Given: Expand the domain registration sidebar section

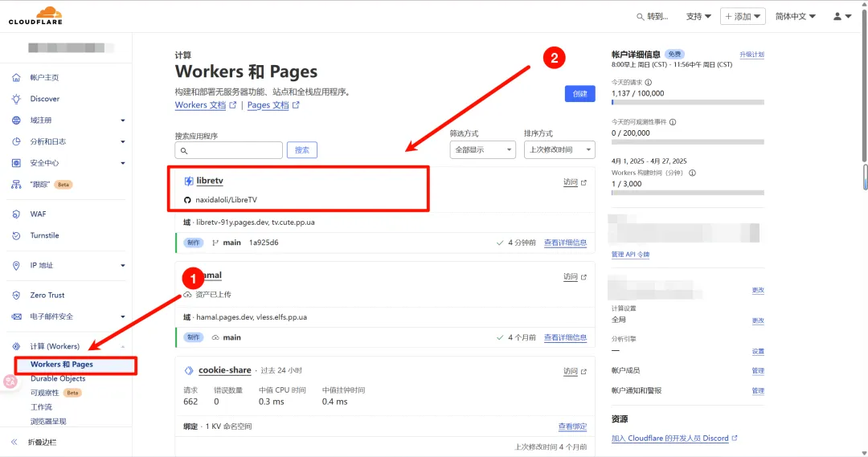Looking at the screenshot, I should pyautogui.click(x=123, y=120).
